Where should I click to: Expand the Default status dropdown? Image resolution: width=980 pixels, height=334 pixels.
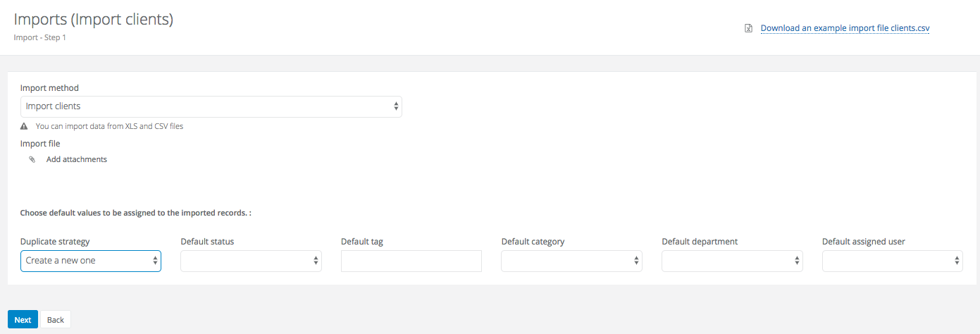click(x=251, y=261)
